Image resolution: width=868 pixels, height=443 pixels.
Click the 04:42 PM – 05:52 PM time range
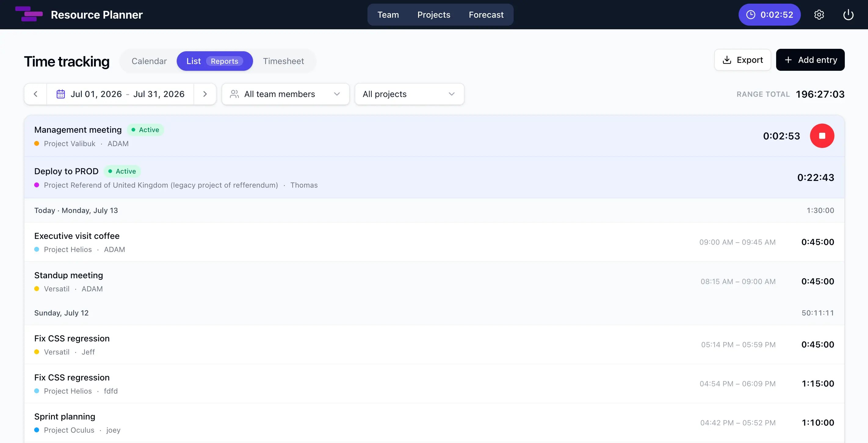738,423
